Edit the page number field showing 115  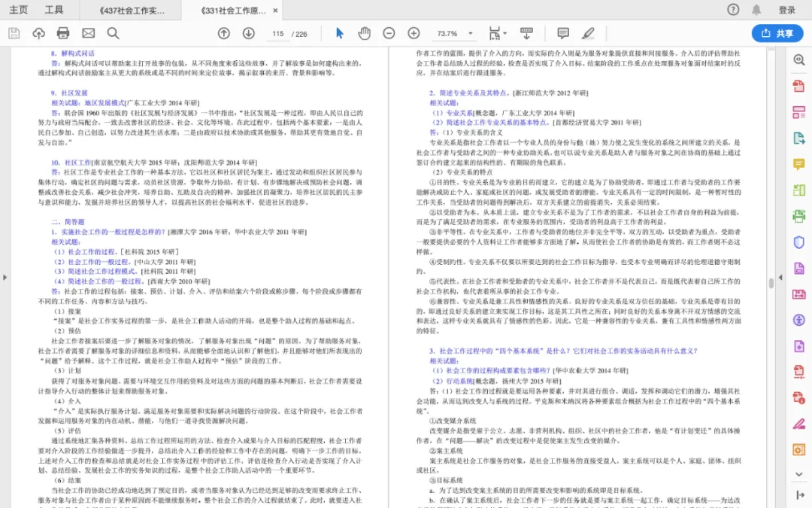(278, 34)
